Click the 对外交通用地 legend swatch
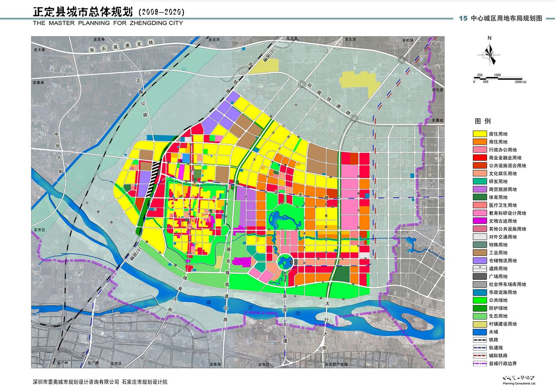The image size is (555, 392). (479, 237)
